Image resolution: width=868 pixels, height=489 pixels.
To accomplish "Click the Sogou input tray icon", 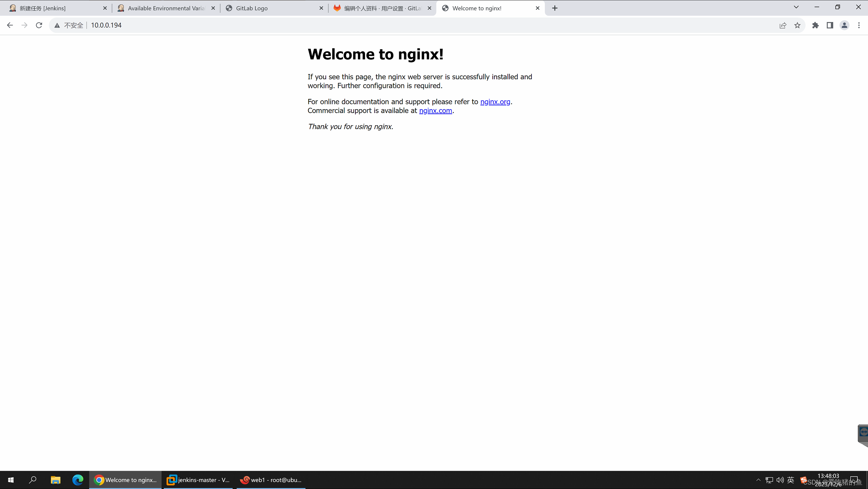I will click(804, 480).
